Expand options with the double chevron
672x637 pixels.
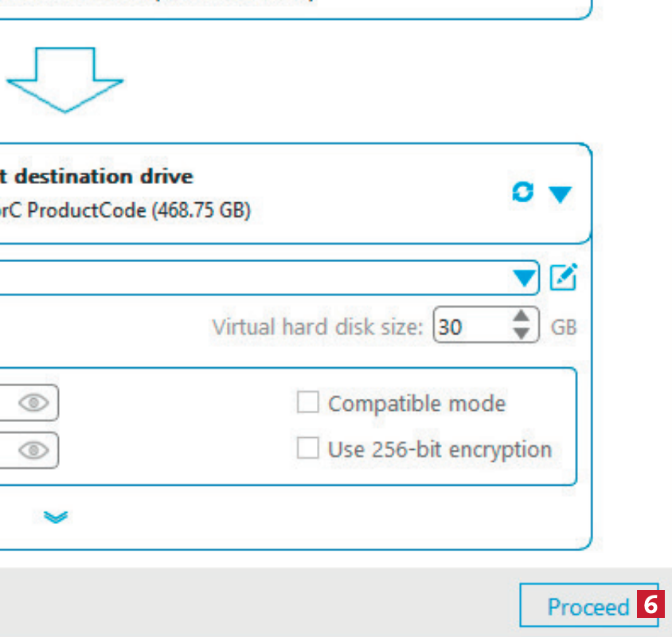coord(55,517)
